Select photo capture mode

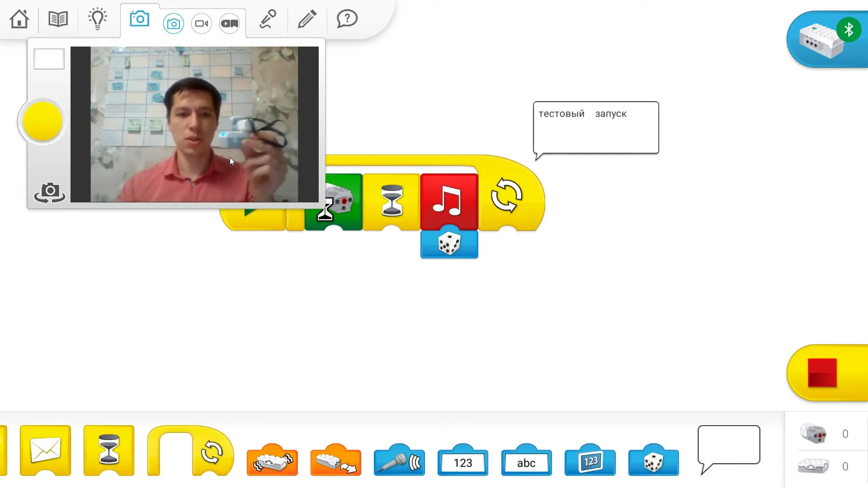(x=173, y=23)
